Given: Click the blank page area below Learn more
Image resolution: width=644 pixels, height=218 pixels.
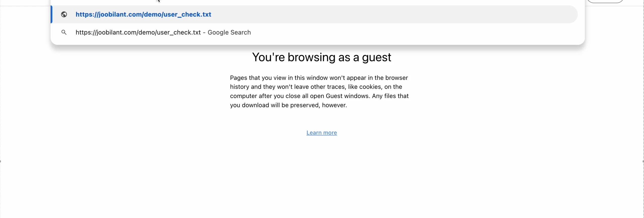Looking at the screenshot, I should [321, 176].
